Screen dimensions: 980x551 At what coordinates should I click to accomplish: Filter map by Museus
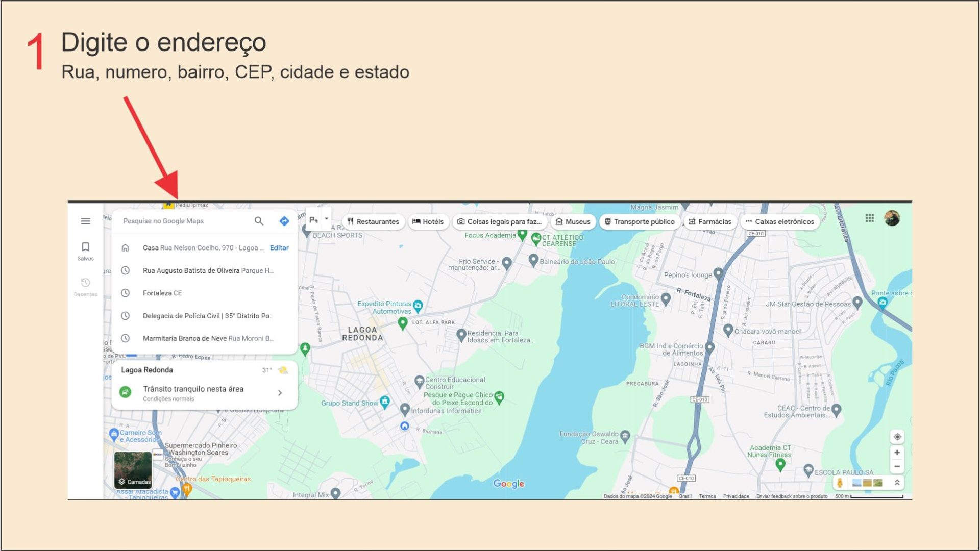coord(573,221)
